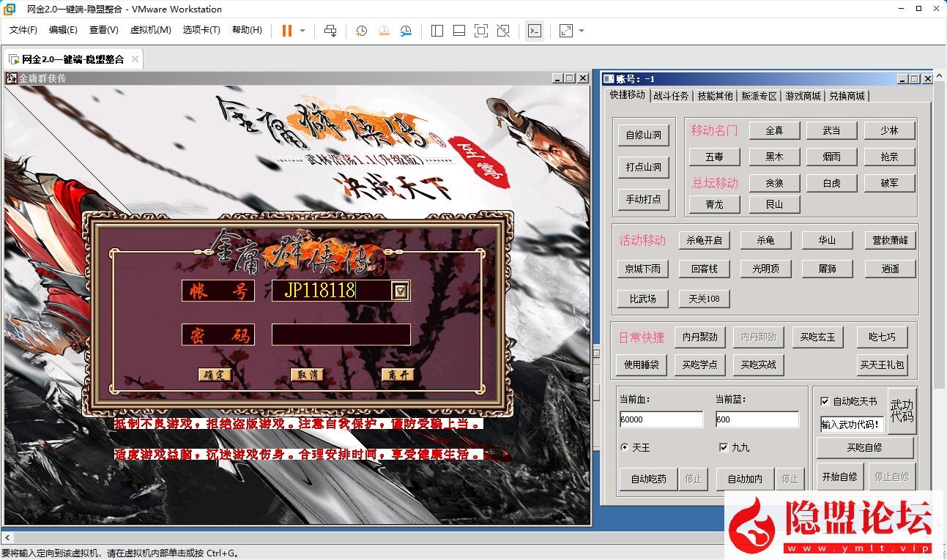
Task: Click 离开 to exit the game
Action: coord(398,375)
